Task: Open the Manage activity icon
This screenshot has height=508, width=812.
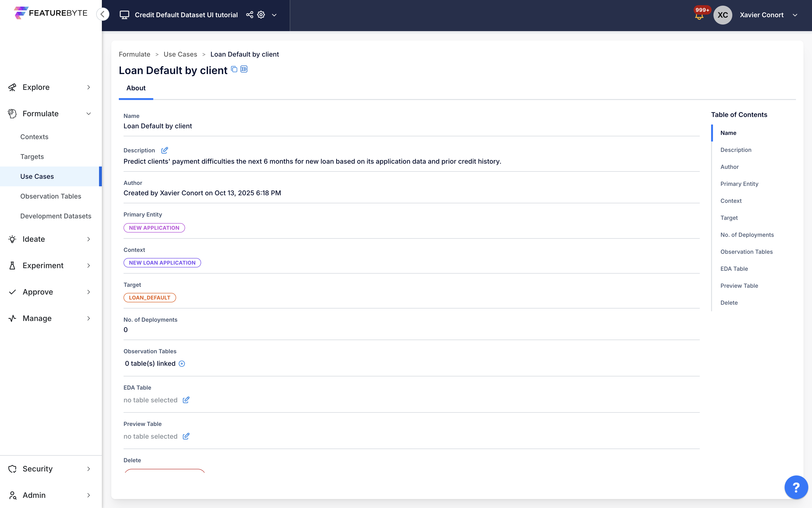Action: coord(12,318)
